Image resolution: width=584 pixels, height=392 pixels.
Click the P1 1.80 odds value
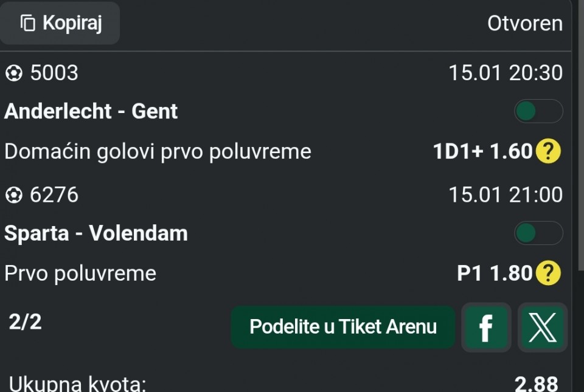[x=495, y=273]
